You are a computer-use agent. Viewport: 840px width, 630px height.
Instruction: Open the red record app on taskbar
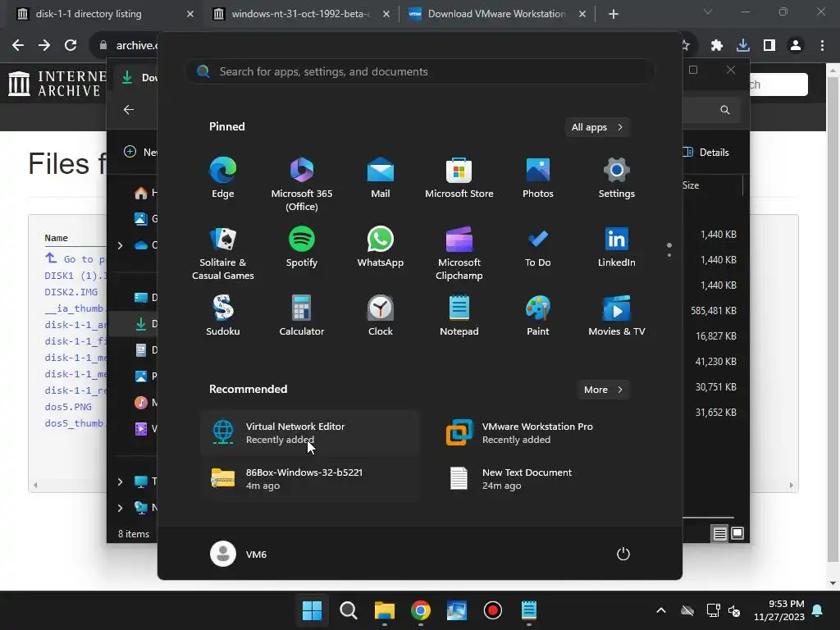point(492,610)
